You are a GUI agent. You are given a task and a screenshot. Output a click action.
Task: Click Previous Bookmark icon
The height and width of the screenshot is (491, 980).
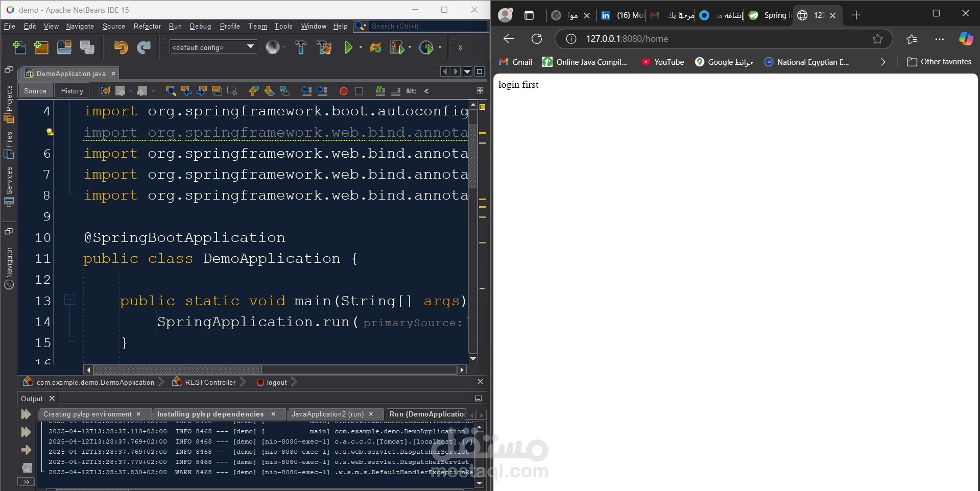(254, 91)
